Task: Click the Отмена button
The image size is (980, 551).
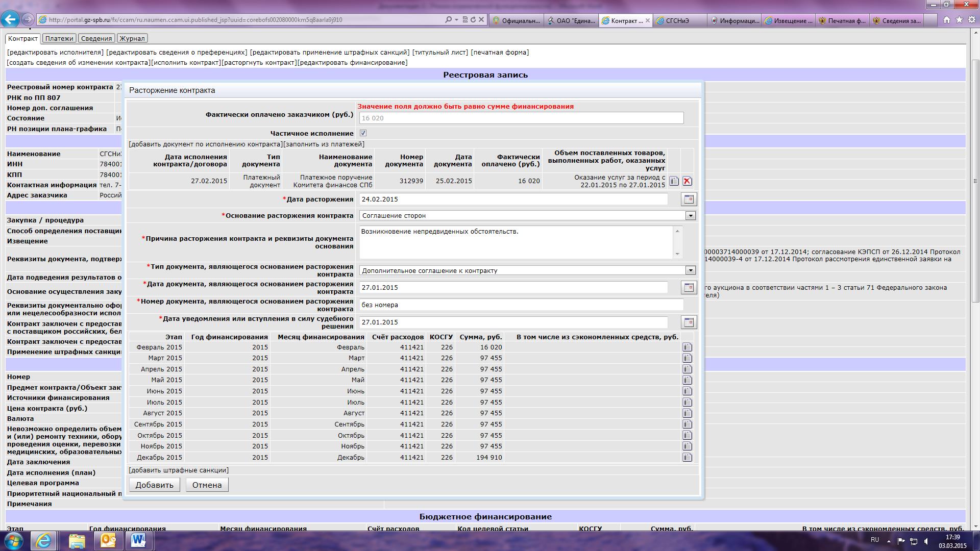Action: tap(207, 485)
